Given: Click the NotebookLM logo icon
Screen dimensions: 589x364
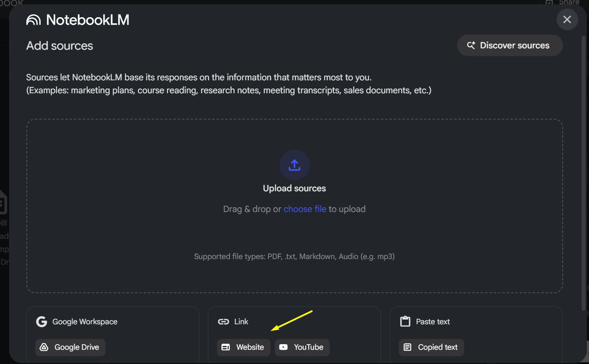Looking at the screenshot, I should 33,20.
